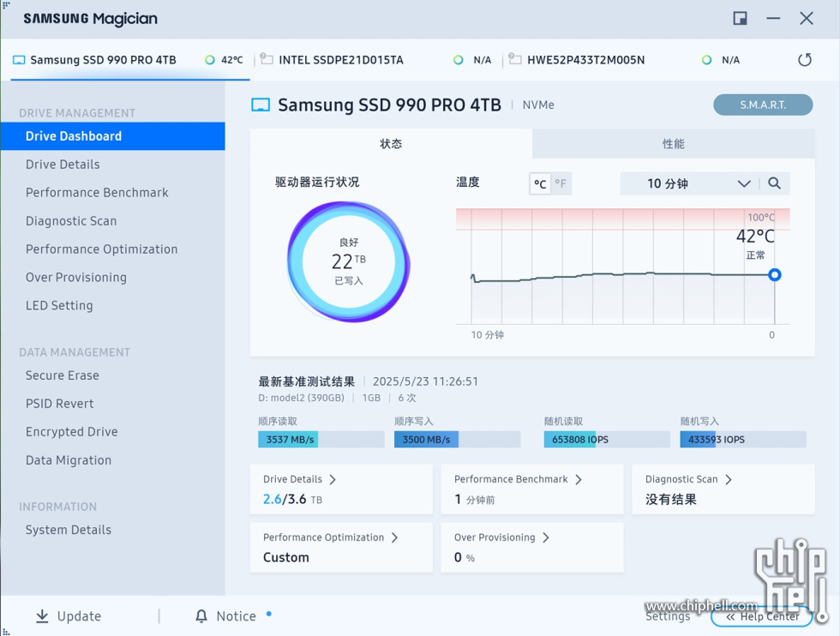Click the 42°C status circle indicator
Viewport: 840px width, 636px height.
[210, 60]
